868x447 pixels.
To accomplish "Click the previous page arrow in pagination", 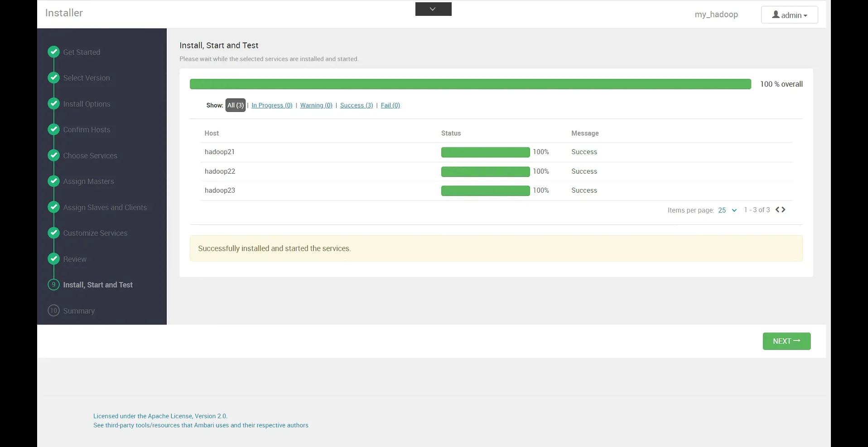I will (x=777, y=209).
